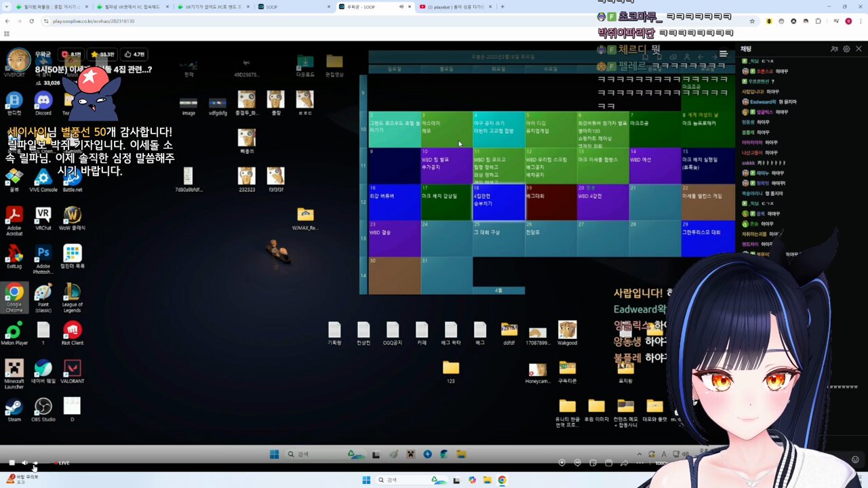
Task: Select the Battle.net desktop shortcut
Action: coord(72,180)
